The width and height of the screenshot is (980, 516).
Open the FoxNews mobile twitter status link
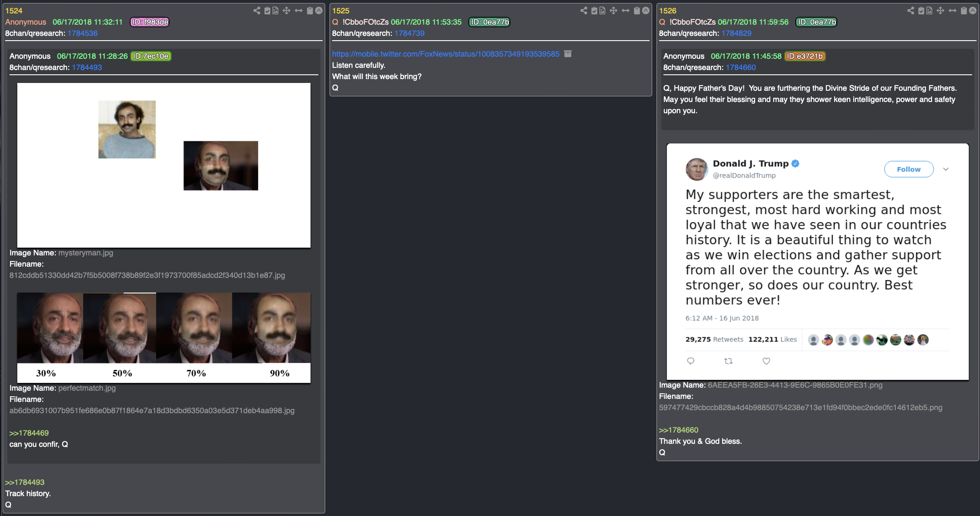coord(445,54)
